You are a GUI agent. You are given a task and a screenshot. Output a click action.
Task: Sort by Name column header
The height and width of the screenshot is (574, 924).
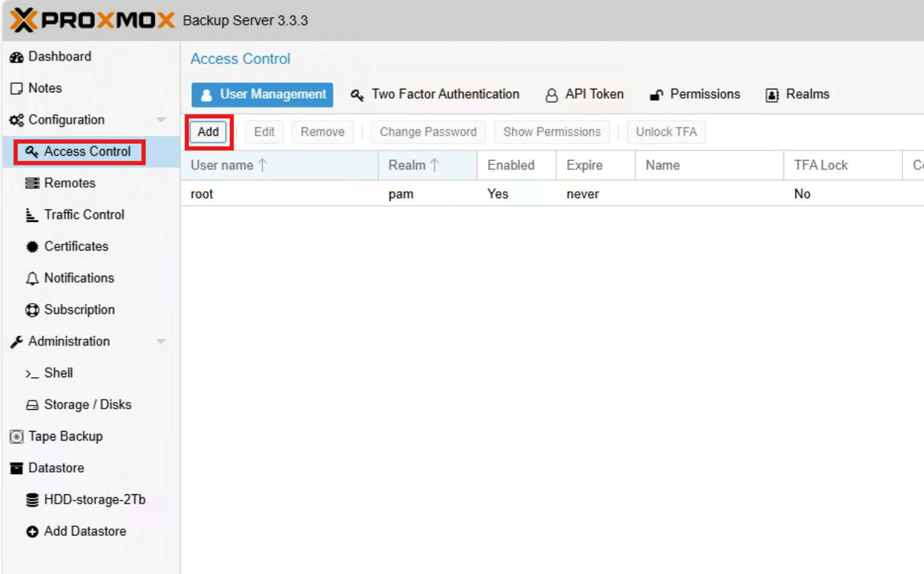click(710, 165)
